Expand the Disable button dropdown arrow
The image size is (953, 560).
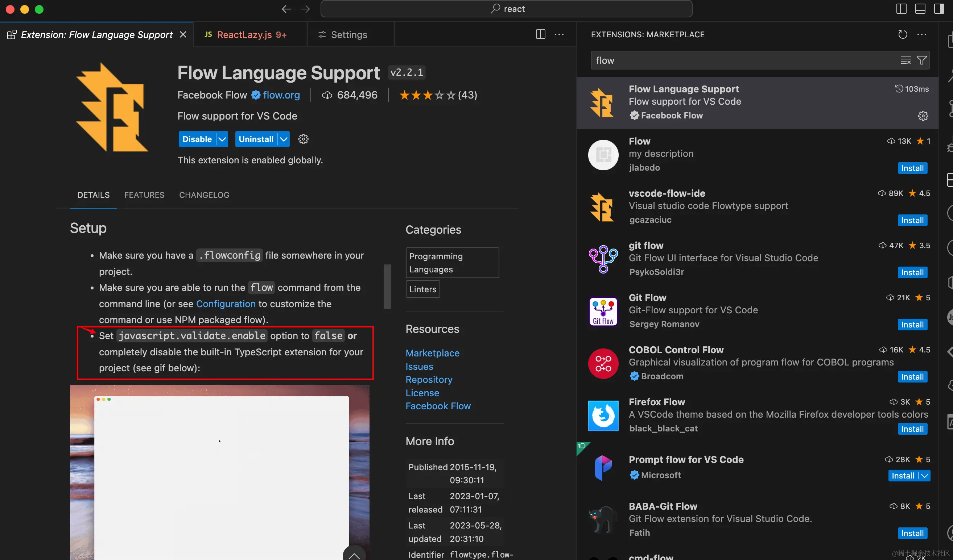[x=222, y=139]
